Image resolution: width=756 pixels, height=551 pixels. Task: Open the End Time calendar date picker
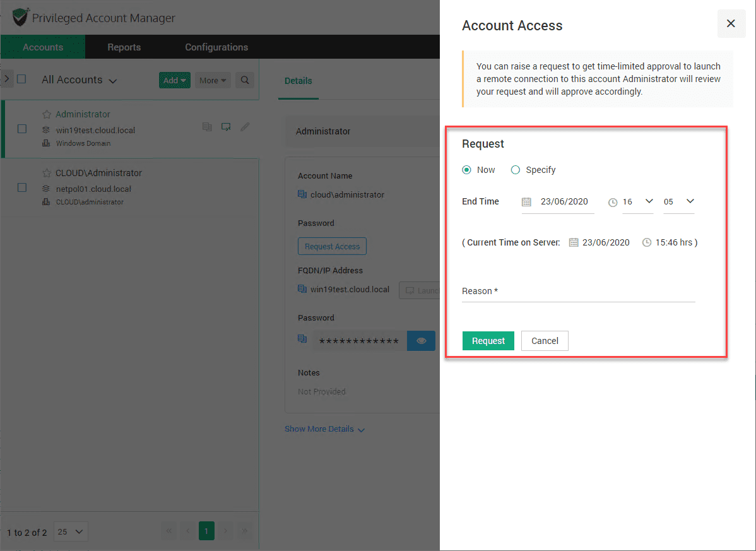pyautogui.click(x=526, y=202)
